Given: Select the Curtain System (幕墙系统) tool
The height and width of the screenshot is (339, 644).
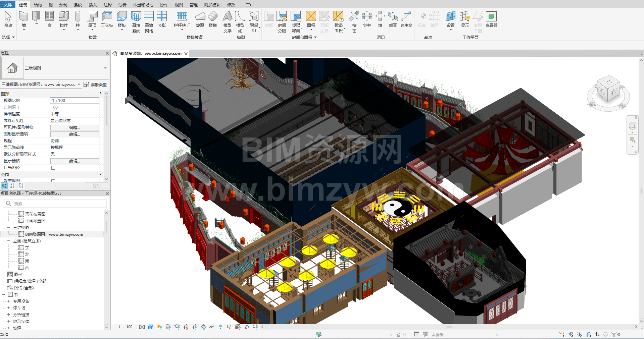Looking at the screenshot, I should pos(136,22).
